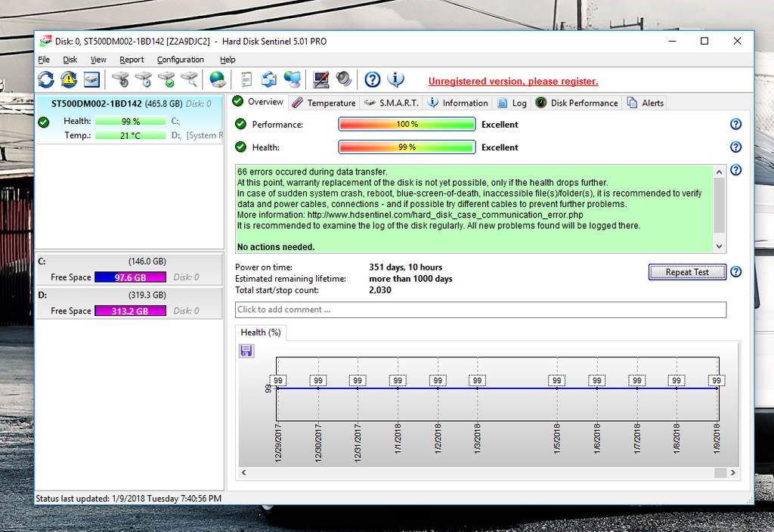Click the Unregistered version, please register link

513,82
